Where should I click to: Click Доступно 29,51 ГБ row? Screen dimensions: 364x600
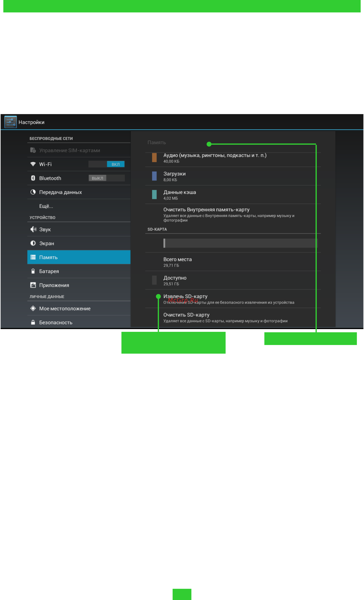point(233,280)
